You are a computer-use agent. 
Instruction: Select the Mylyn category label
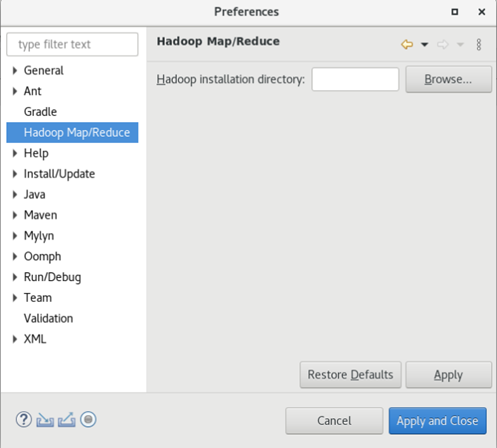click(39, 236)
